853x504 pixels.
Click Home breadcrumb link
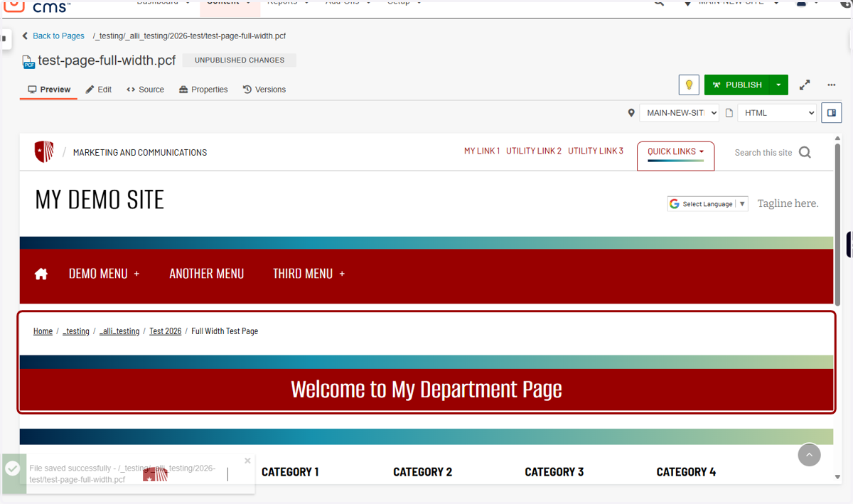pos(43,331)
